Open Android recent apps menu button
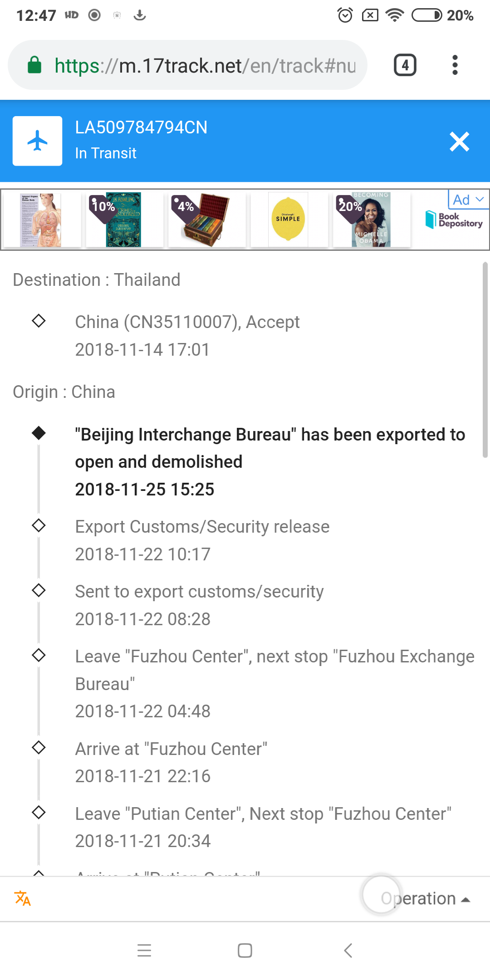Screen dimensions: 490x980 tap(144, 950)
